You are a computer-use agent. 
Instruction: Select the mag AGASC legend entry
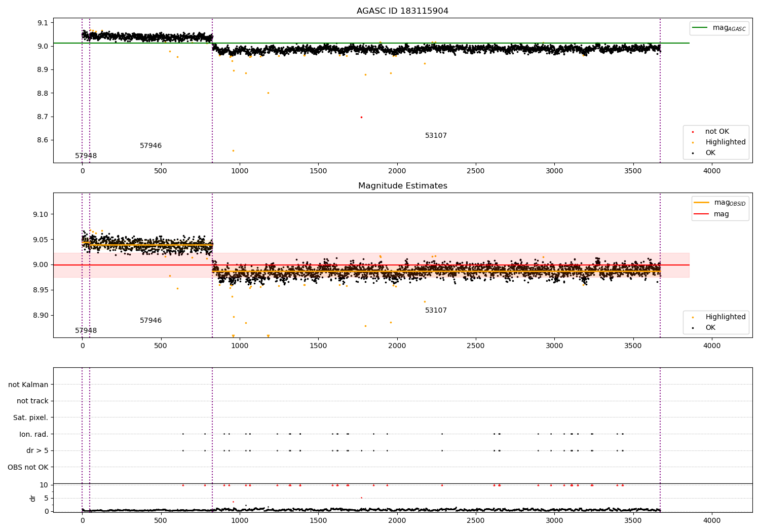(719, 28)
